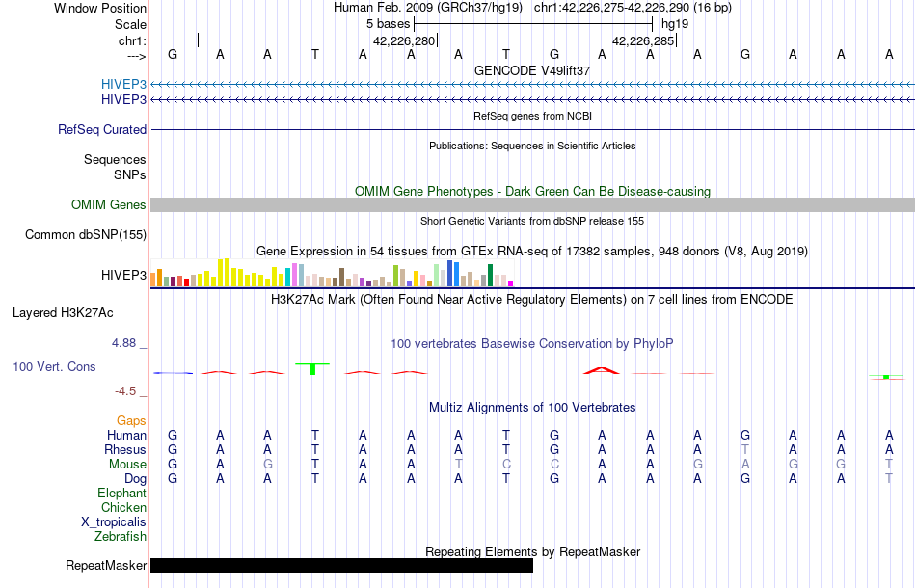Click the 4.88 PhyloP upper scale value

pos(123,343)
